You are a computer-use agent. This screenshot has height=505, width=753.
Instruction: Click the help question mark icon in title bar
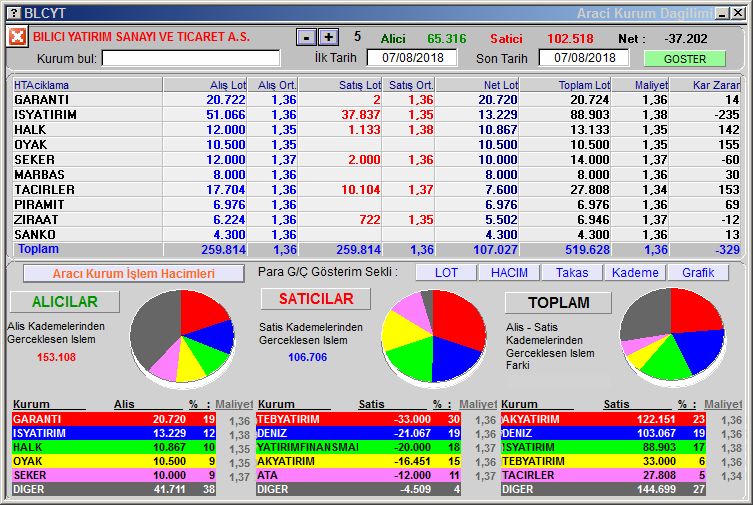(15, 13)
